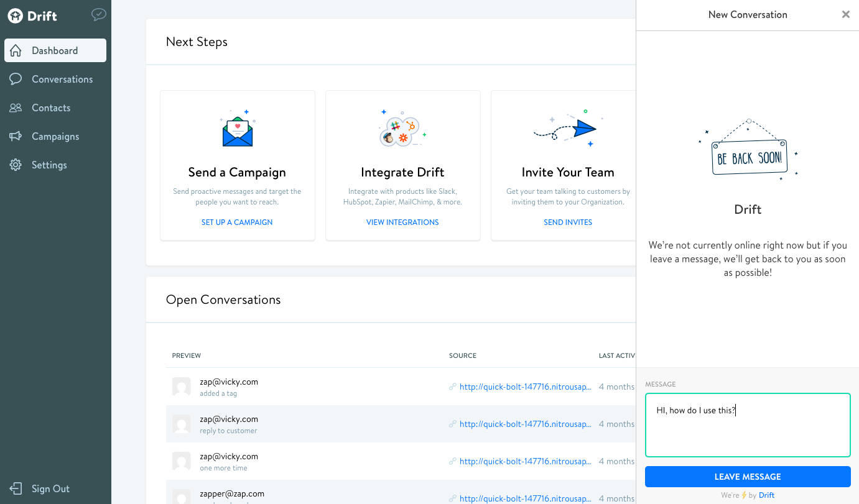Image resolution: width=859 pixels, height=504 pixels.
Task: Open the chat checkmark icon in sidebar header
Action: 98,14
